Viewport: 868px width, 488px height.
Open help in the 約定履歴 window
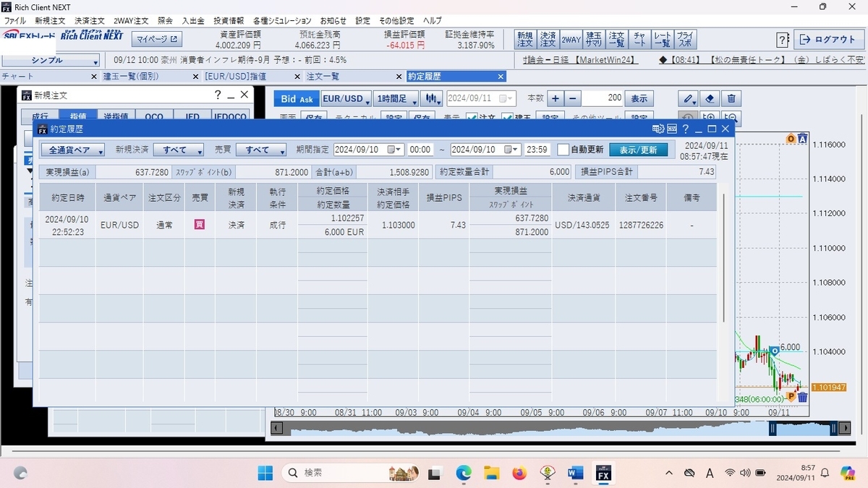point(685,129)
